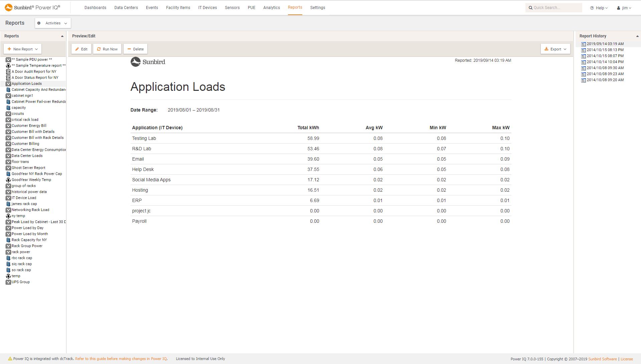Select the 2014/10/15 08:13 PM history entry
Screen dimensions: 641x364
(605, 50)
